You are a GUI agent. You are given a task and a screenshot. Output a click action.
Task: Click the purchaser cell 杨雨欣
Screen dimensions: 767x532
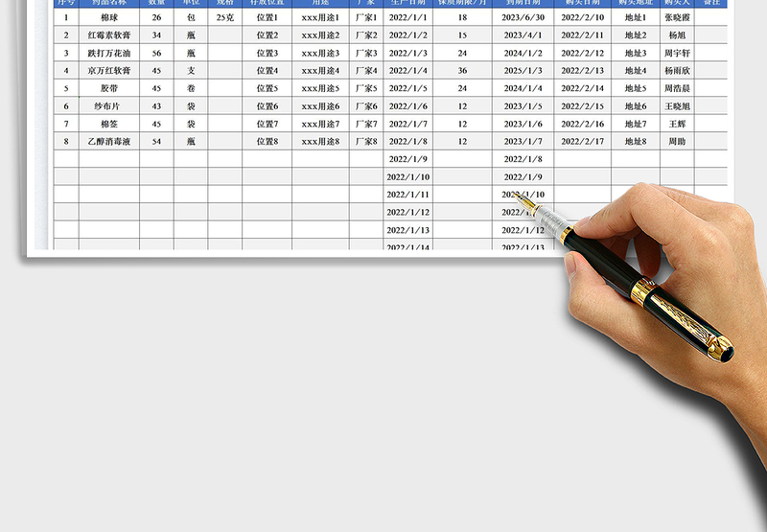[677, 71]
